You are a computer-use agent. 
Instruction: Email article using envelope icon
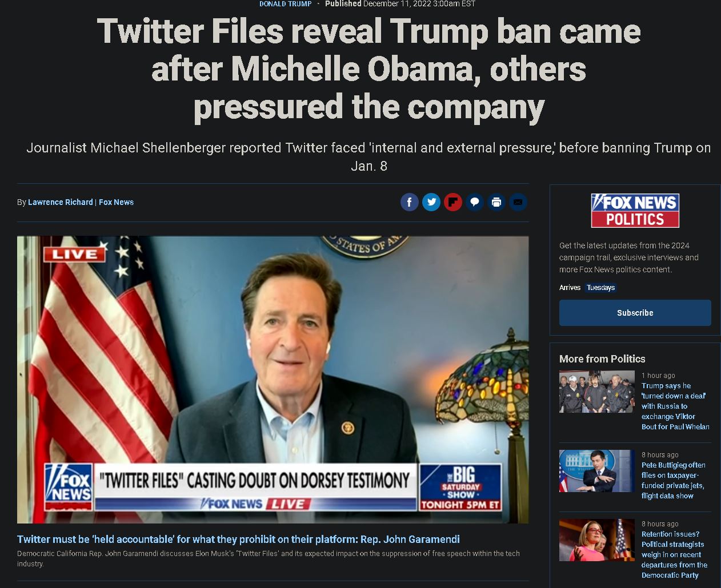coord(518,202)
